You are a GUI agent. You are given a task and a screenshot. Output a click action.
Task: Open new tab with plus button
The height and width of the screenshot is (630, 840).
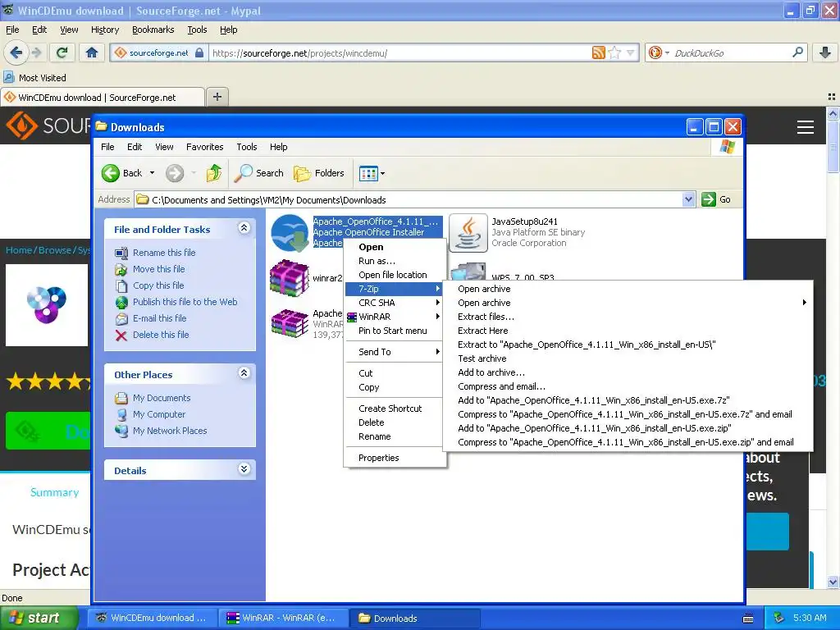pos(217,97)
